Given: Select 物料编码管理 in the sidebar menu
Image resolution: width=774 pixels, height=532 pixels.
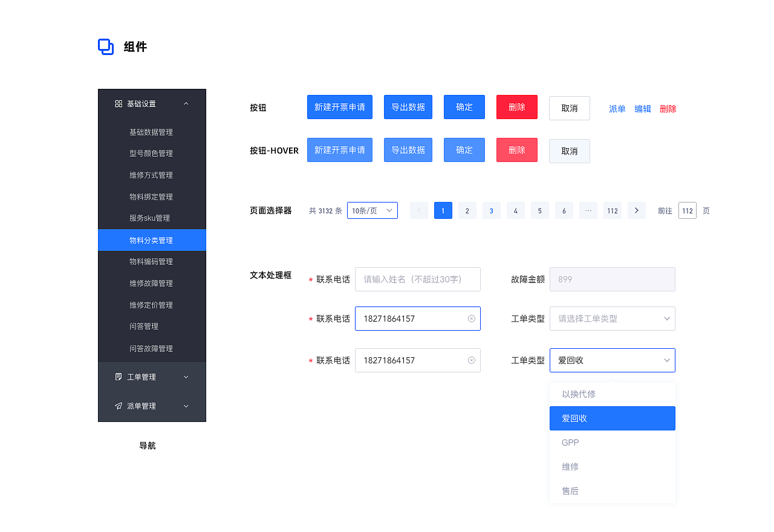Looking at the screenshot, I should [x=152, y=261].
